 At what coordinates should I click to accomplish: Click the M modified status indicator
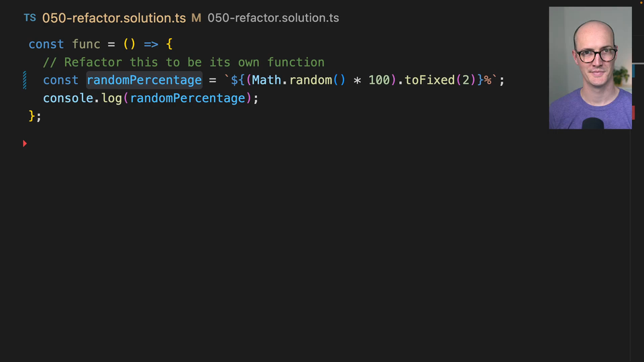click(196, 17)
